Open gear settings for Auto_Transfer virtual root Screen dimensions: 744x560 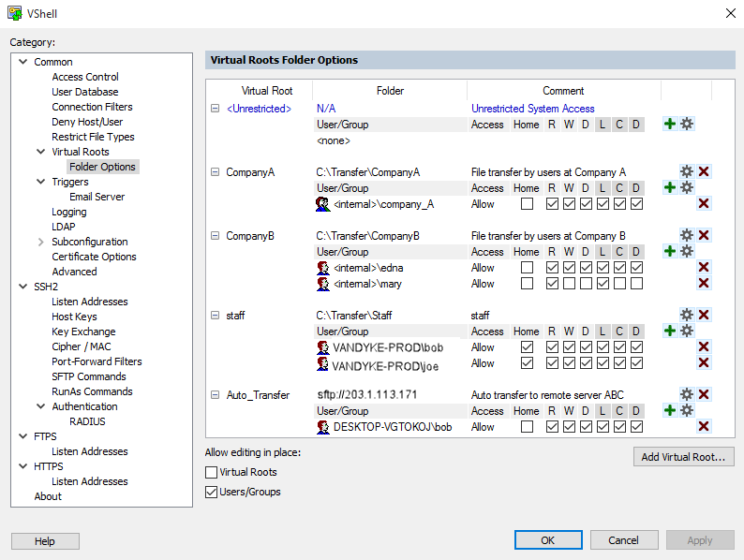tap(687, 394)
